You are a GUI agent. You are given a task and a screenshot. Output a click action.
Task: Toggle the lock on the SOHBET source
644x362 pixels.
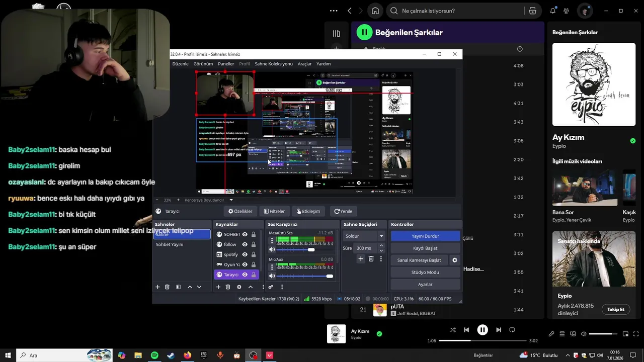click(x=254, y=234)
